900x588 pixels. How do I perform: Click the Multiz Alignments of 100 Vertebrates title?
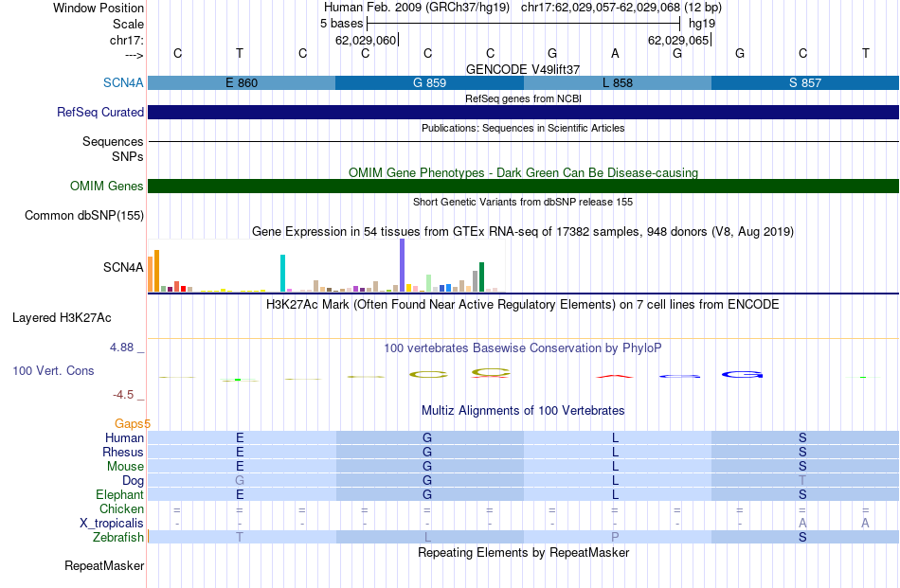(523, 410)
